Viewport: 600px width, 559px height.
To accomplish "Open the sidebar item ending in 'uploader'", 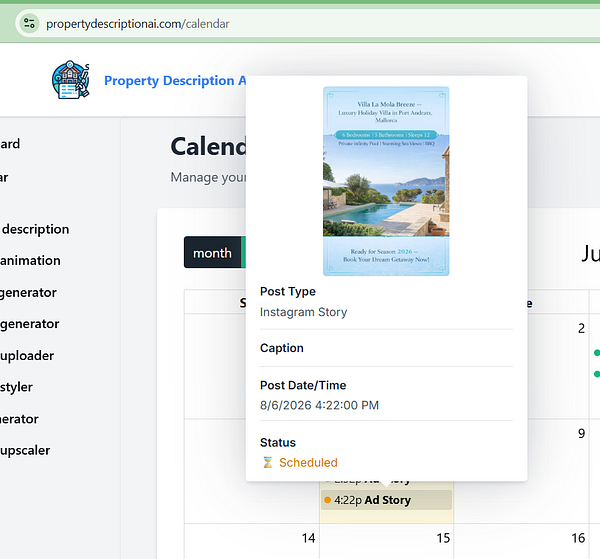I will 27,356.
